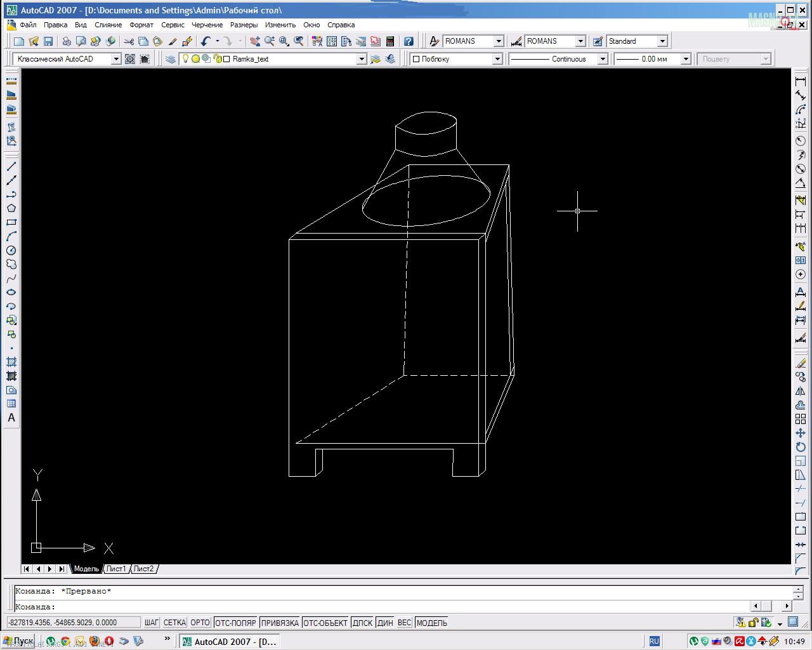Open the Классический AutoCAD workspace dropdown

(116, 59)
